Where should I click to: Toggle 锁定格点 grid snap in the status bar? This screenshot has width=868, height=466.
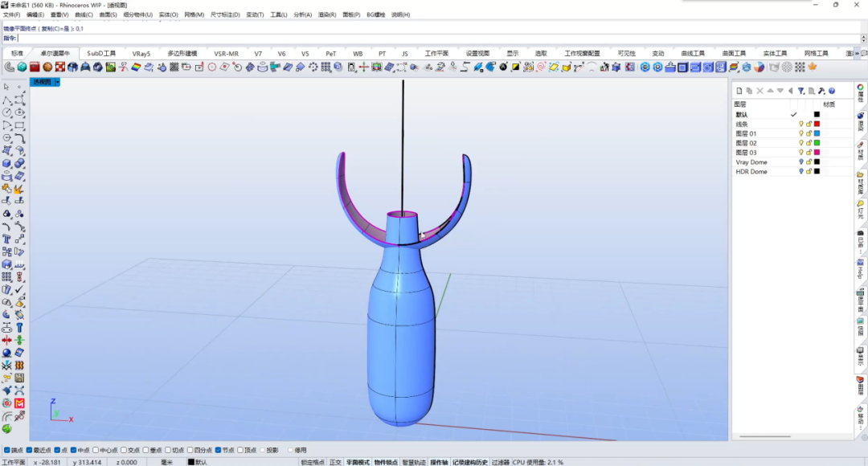pos(312,462)
